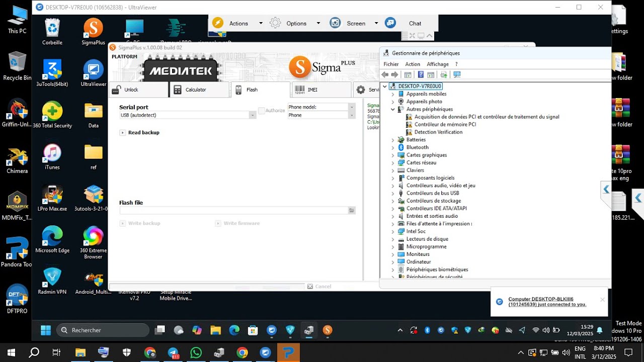This screenshot has width=644, height=362.
Task: Open the Microsoft Edge desktop icon
Action: 52,240
